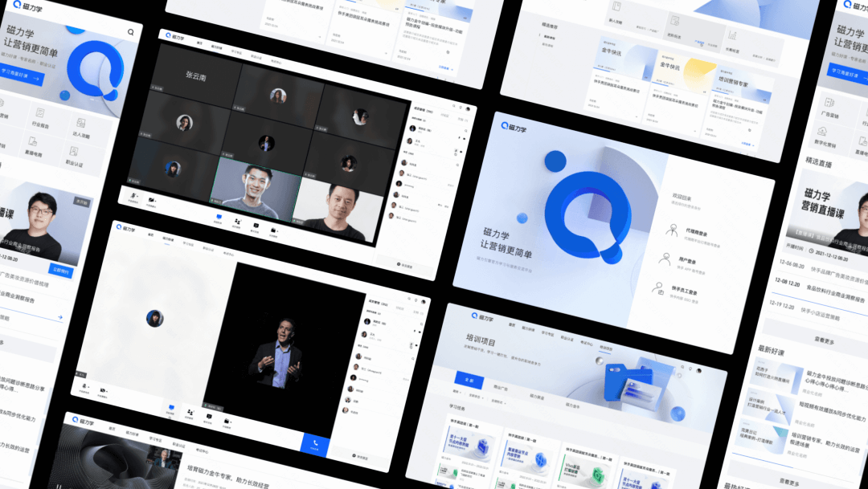Toggle the microphone in the lower meeting
Image resolution: width=868 pixels, height=489 pixels.
click(x=84, y=387)
